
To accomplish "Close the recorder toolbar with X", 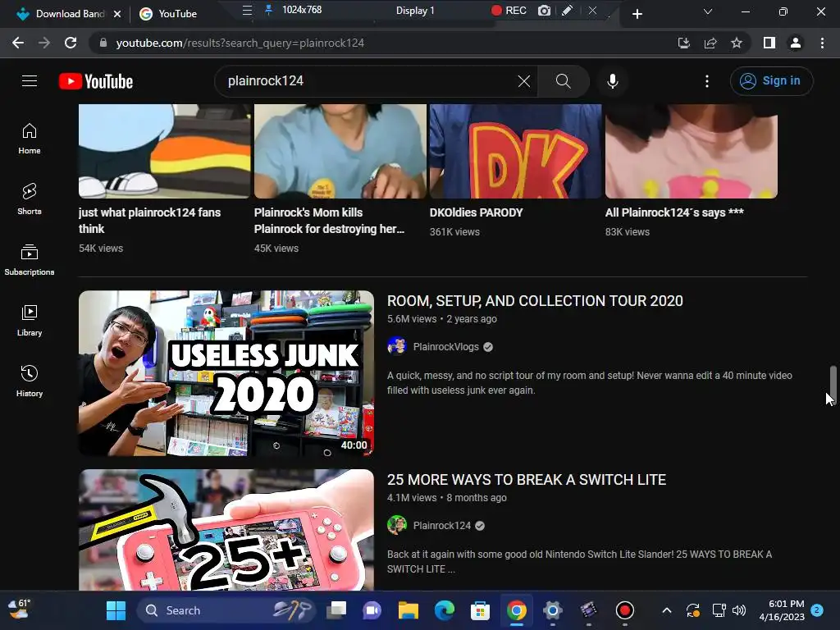I will [592, 10].
